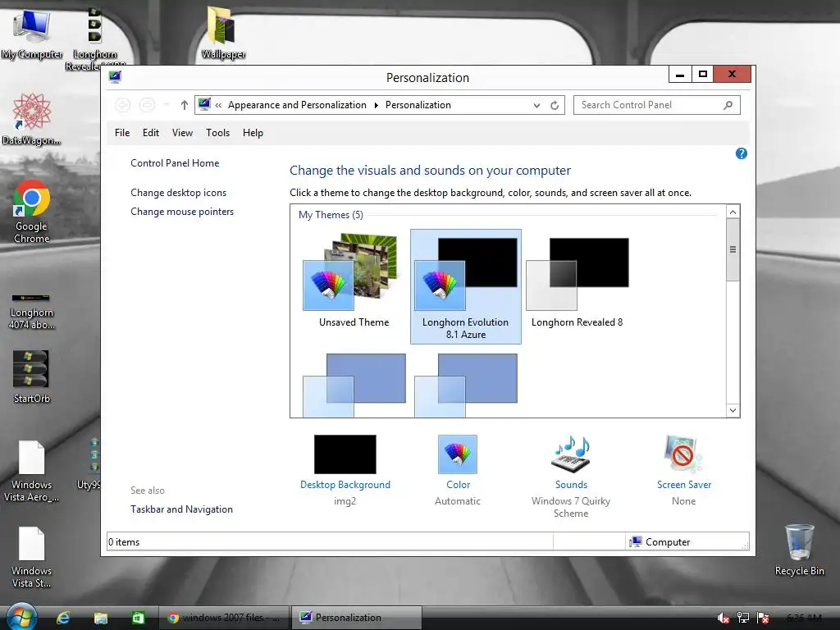The width and height of the screenshot is (840, 630).
Task: Launch Internet Explorer from the taskbar
Action: (63, 618)
